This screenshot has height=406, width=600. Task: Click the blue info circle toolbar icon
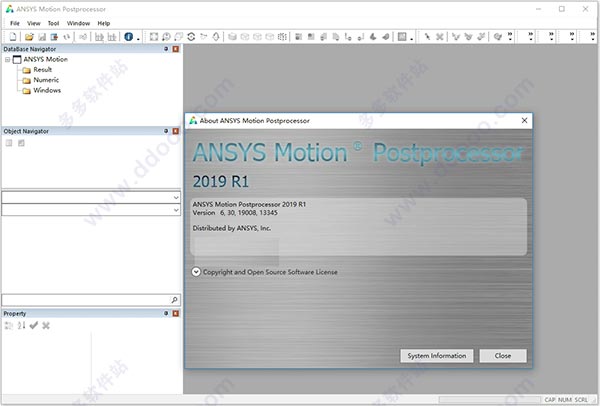[x=129, y=37]
